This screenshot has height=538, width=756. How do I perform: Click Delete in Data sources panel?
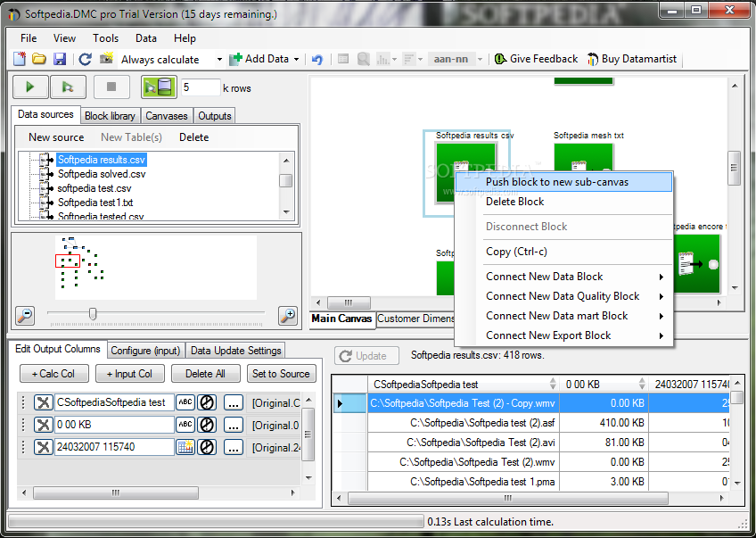tap(193, 137)
